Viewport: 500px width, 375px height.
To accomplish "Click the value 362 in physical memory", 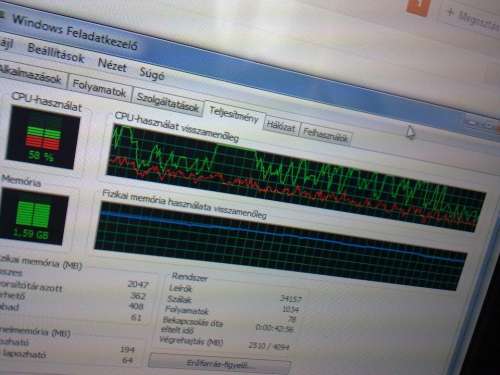I will click(138, 296).
